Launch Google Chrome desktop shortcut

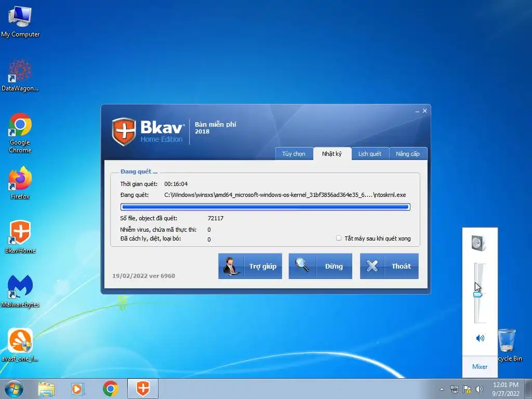click(20, 132)
